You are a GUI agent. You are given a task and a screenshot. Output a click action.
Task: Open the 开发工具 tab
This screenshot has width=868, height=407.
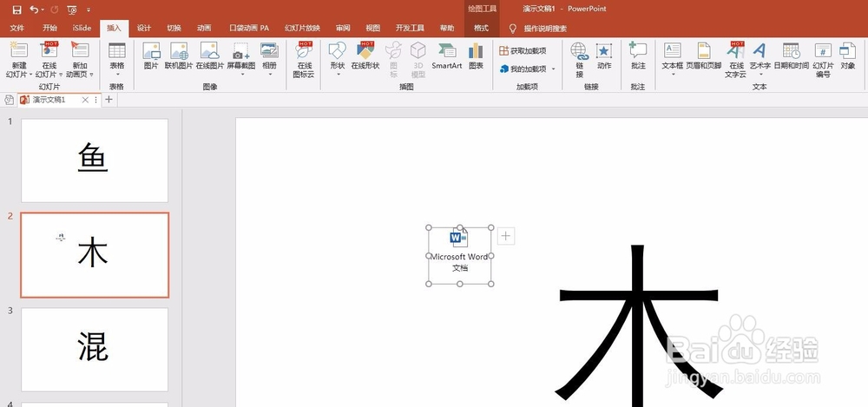410,29
